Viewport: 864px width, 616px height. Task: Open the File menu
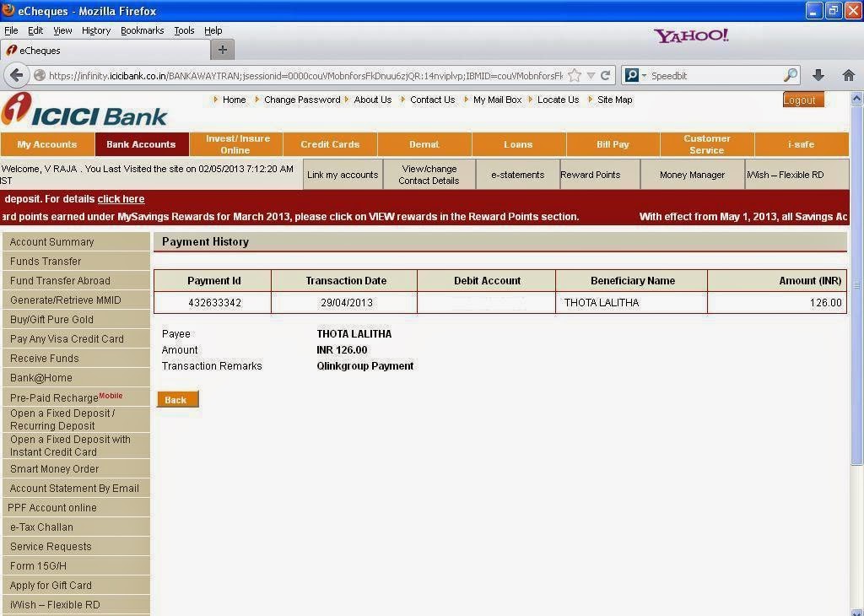(11, 30)
